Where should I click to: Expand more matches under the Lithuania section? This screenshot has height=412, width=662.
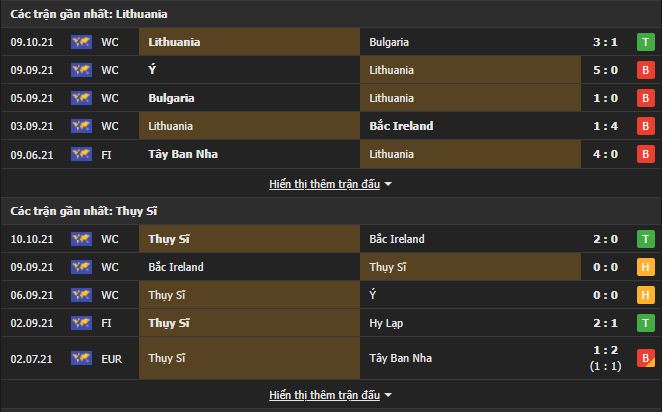click(325, 184)
